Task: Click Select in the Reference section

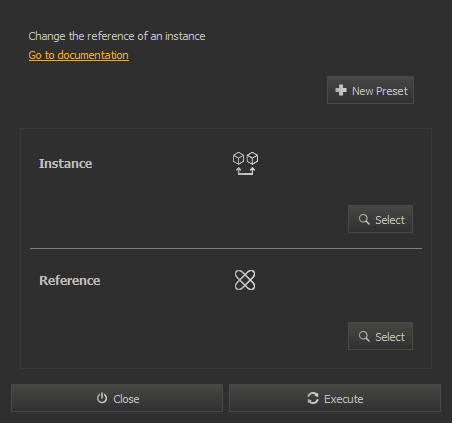Action: 380,336
